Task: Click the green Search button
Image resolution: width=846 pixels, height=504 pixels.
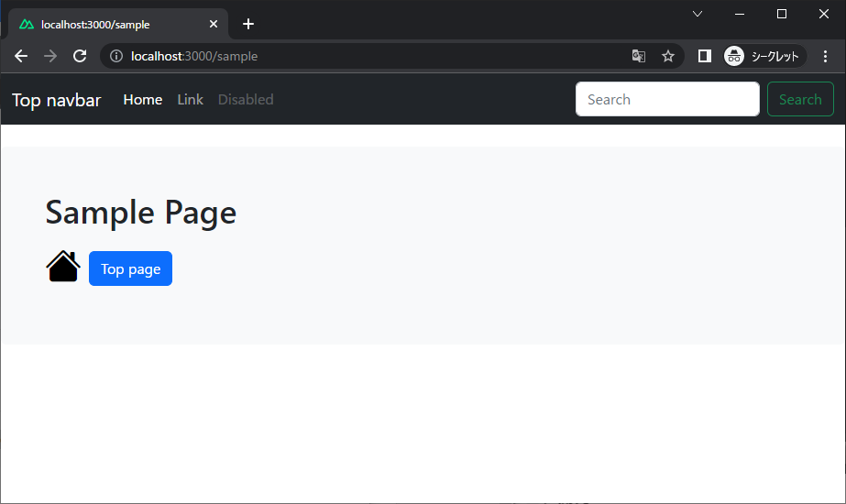Action: pos(800,99)
